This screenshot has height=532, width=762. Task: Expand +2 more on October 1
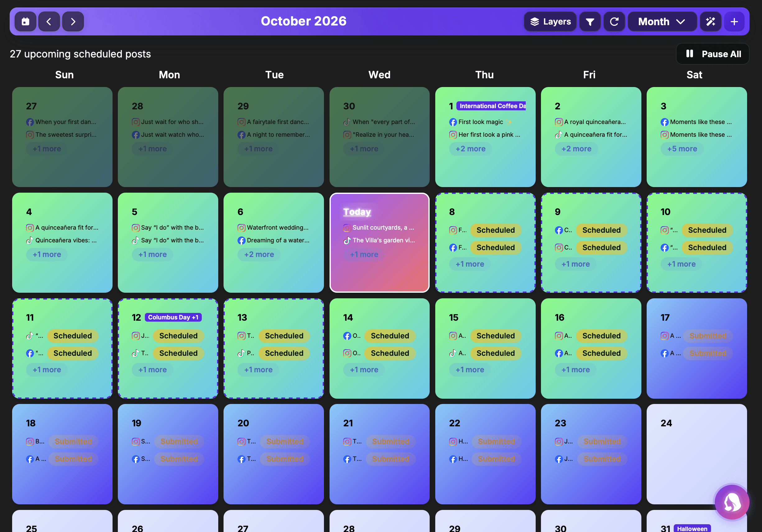coord(470,149)
